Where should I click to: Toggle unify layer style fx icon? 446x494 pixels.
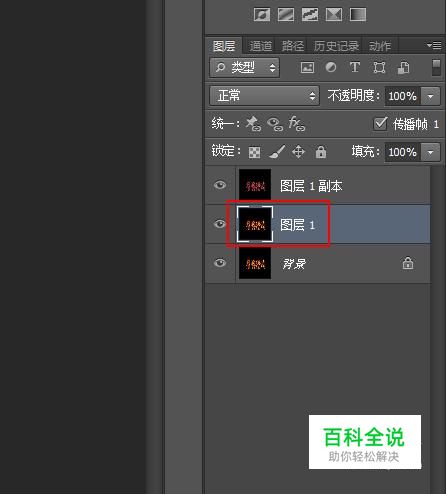pyautogui.click(x=297, y=124)
